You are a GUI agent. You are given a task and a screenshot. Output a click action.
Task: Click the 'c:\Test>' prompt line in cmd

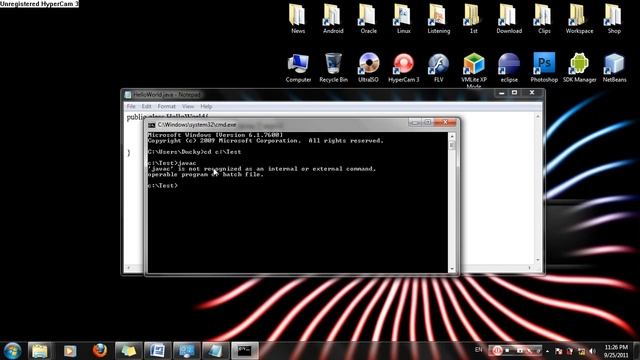point(163,185)
